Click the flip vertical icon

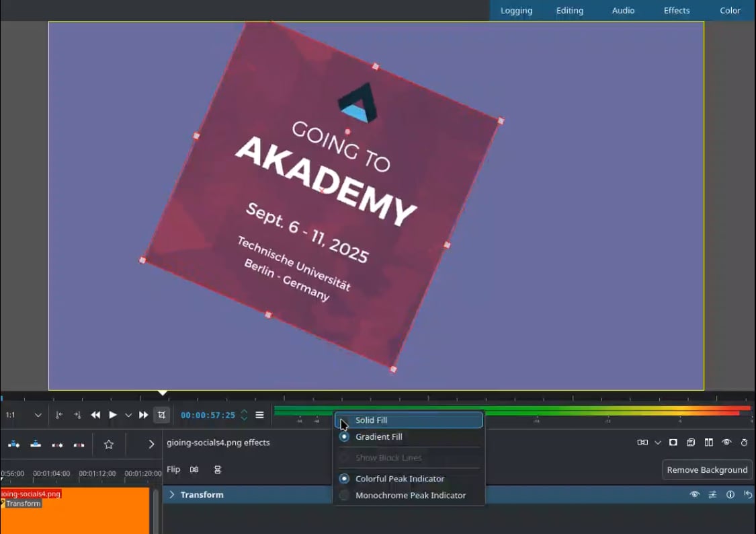(218, 469)
